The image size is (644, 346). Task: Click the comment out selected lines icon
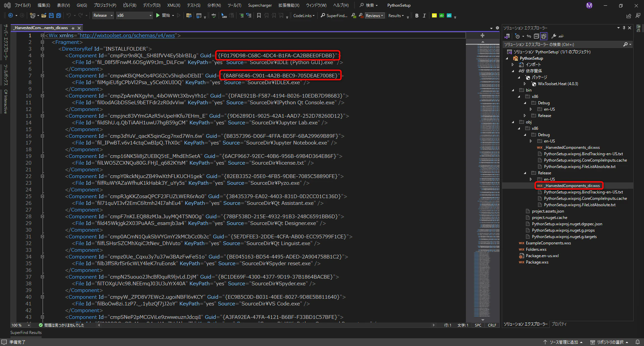coord(241,15)
